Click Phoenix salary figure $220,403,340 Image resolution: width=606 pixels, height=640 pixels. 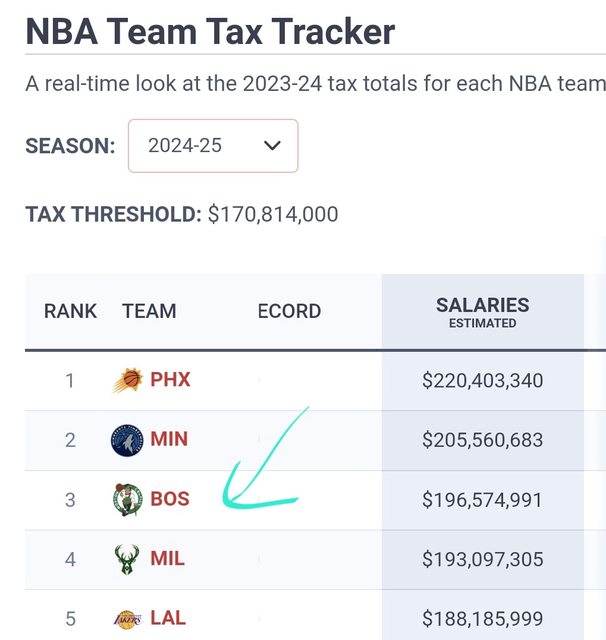(x=482, y=381)
